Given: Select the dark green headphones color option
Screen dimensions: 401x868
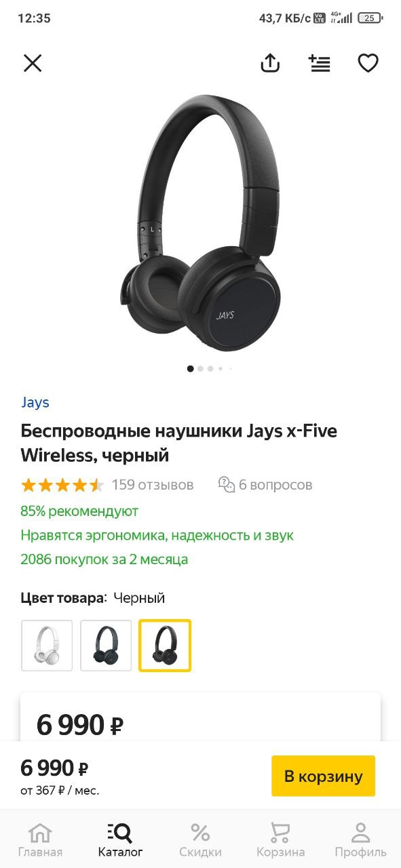Looking at the screenshot, I should [x=106, y=646].
